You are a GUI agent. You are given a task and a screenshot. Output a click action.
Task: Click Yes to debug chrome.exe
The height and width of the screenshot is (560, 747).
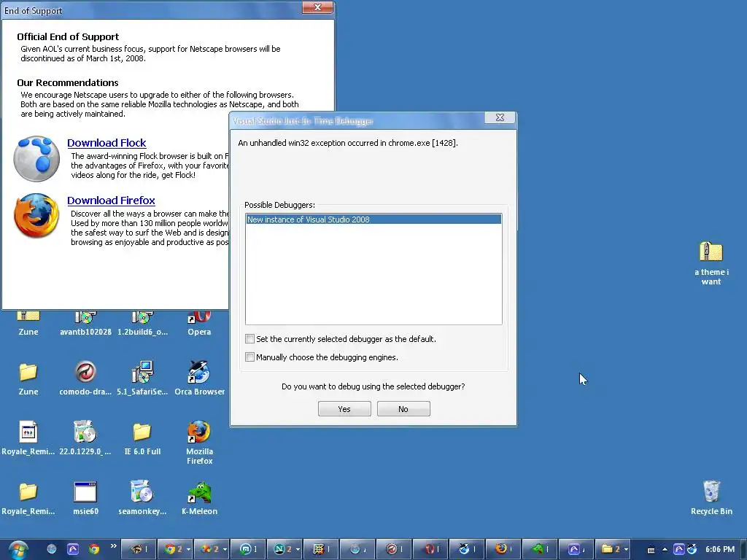click(x=344, y=408)
